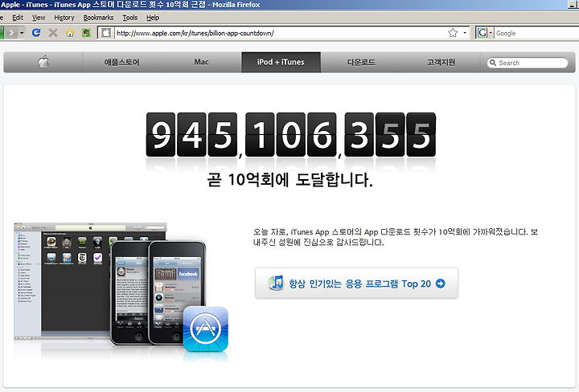The width and height of the screenshot is (579, 392).
Task: Open the 다운로드 navigation tab
Action: 361,62
